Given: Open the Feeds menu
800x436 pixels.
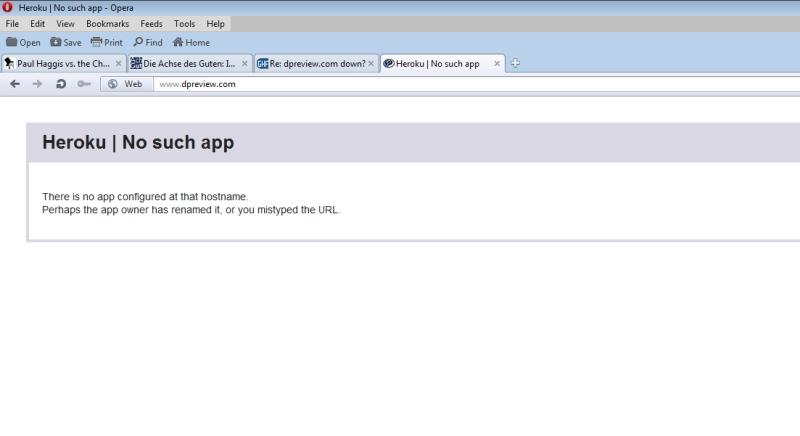Looking at the screenshot, I should [x=151, y=24].
